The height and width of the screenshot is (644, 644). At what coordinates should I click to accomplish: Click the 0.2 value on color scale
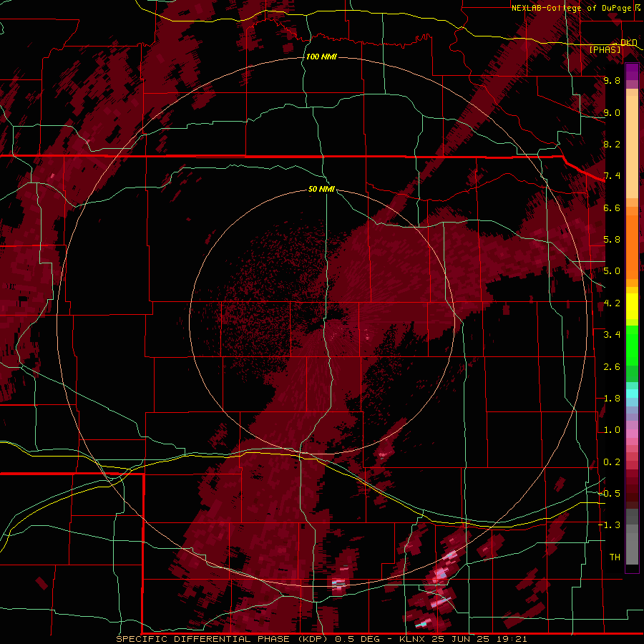(612, 462)
